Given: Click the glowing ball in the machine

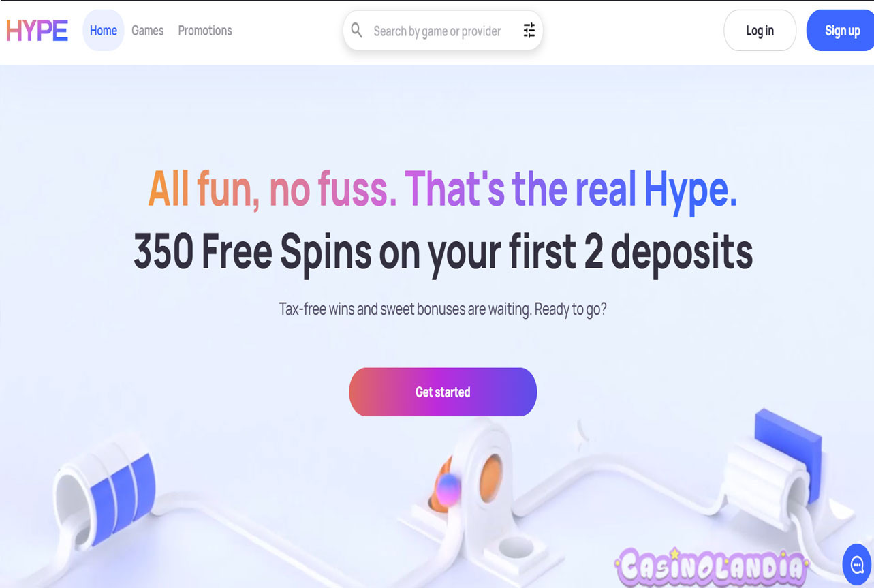Looking at the screenshot, I should tap(448, 489).
